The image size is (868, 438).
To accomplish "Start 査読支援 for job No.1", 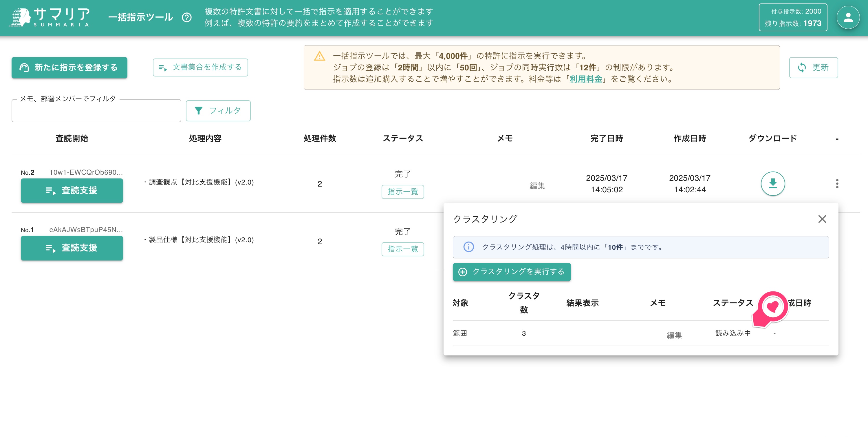I will point(72,248).
